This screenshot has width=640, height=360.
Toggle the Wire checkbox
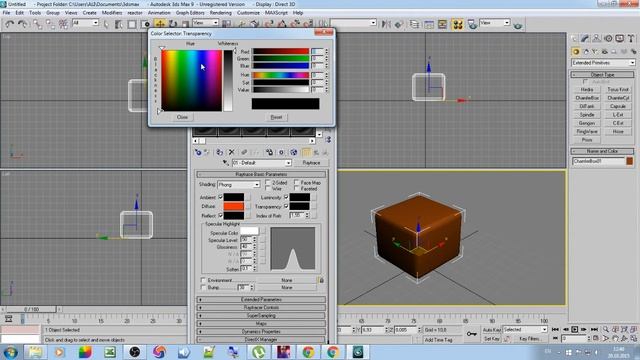268,189
